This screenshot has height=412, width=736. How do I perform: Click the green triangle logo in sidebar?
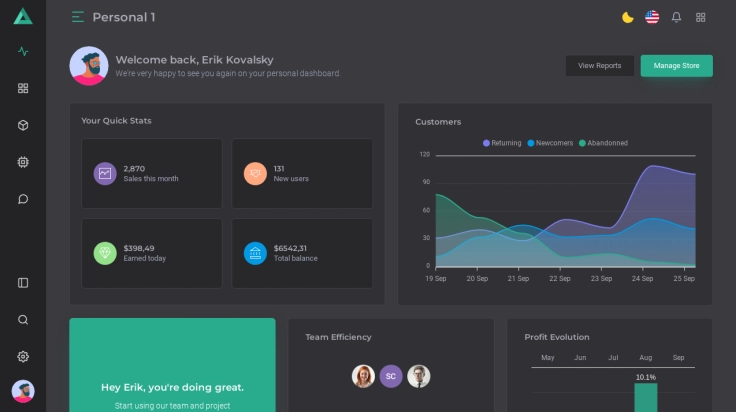point(23,16)
